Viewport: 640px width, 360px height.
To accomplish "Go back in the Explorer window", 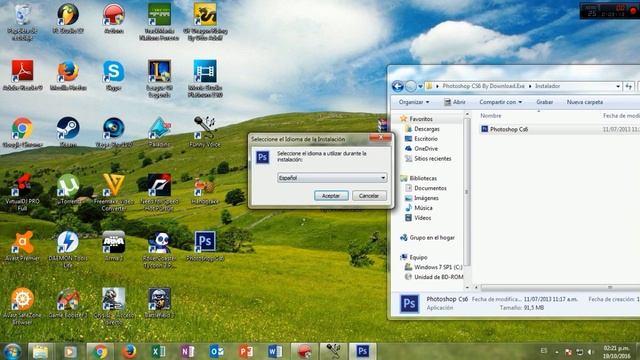I will tap(398, 86).
